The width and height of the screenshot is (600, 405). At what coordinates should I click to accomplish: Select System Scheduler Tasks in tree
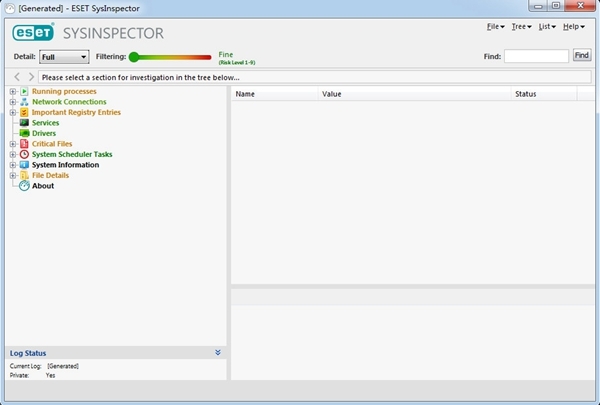click(72, 154)
